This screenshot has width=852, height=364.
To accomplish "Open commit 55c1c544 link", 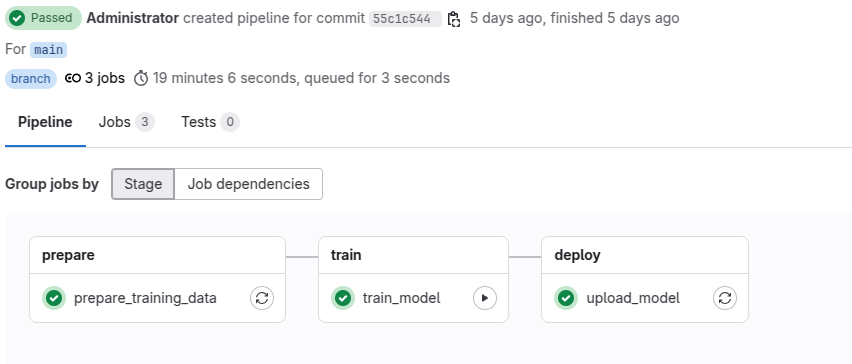I will [x=405, y=19].
